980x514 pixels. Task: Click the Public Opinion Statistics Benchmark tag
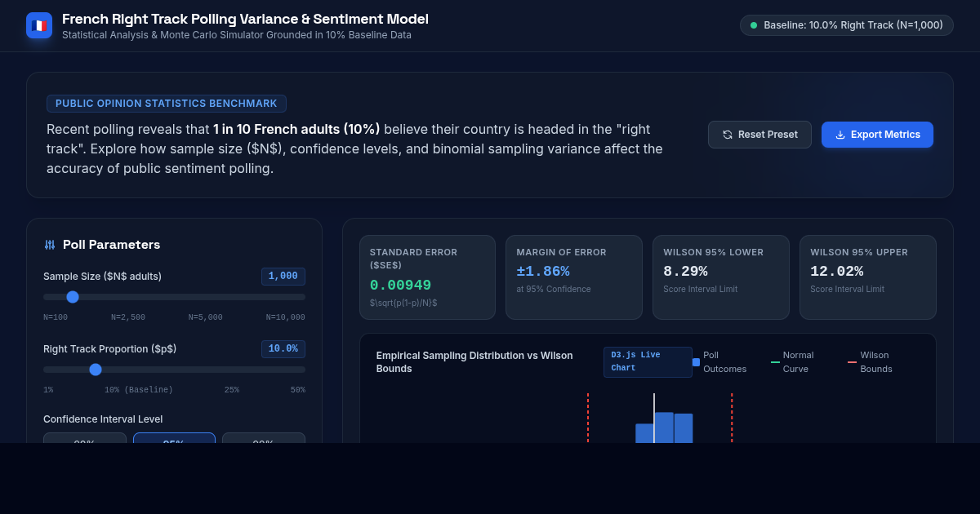coord(167,104)
